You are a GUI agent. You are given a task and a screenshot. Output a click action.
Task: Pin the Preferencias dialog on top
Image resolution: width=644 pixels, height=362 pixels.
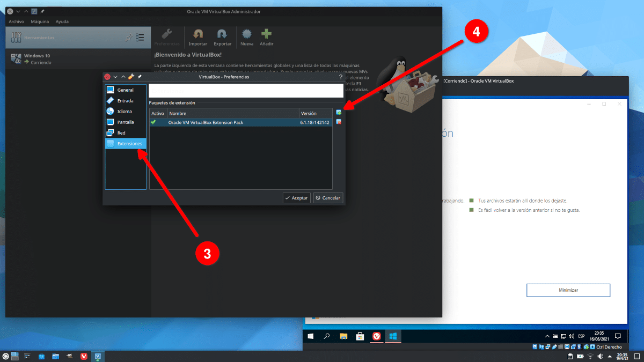pyautogui.click(x=140, y=77)
